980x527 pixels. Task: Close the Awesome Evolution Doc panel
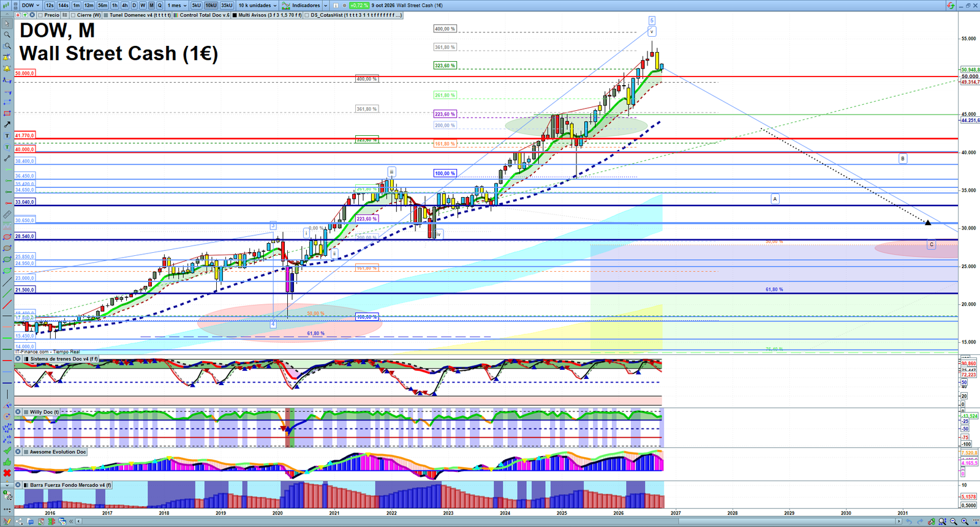[x=18, y=452]
